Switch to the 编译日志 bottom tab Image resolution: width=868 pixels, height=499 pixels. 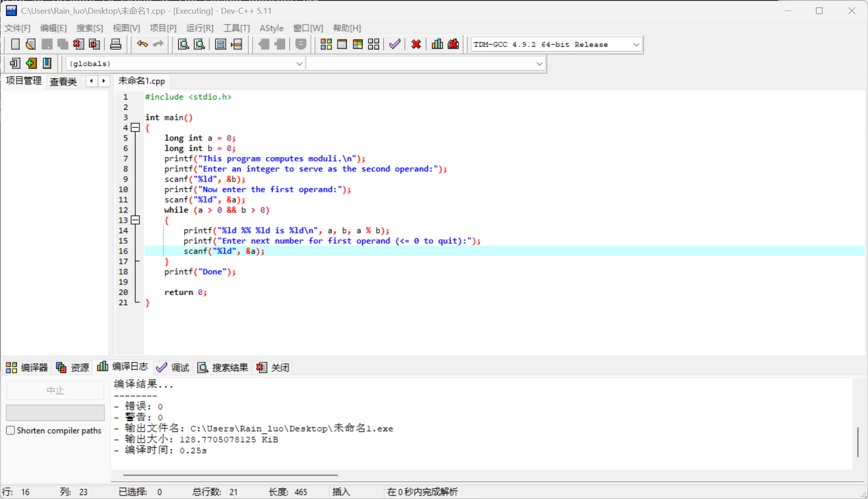click(123, 367)
